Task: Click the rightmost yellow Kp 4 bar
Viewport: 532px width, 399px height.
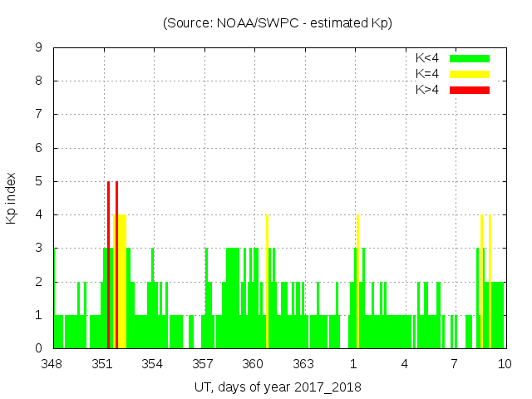Action: point(490,281)
